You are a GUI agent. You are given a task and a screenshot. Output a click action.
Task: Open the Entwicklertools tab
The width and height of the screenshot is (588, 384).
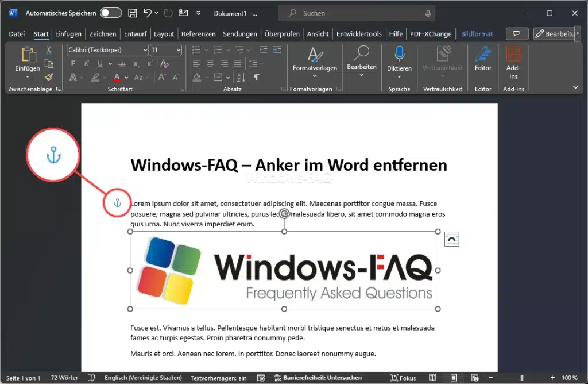pyautogui.click(x=359, y=34)
